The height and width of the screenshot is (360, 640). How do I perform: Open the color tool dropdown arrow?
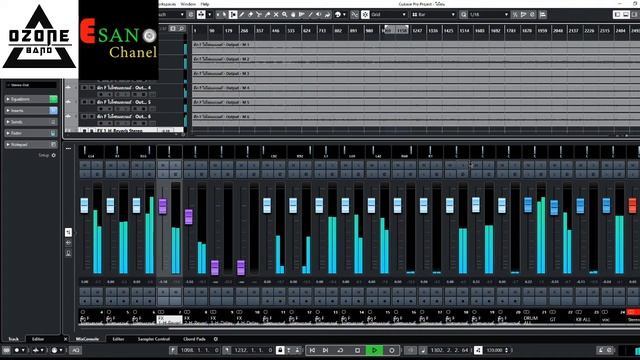click(344, 14)
